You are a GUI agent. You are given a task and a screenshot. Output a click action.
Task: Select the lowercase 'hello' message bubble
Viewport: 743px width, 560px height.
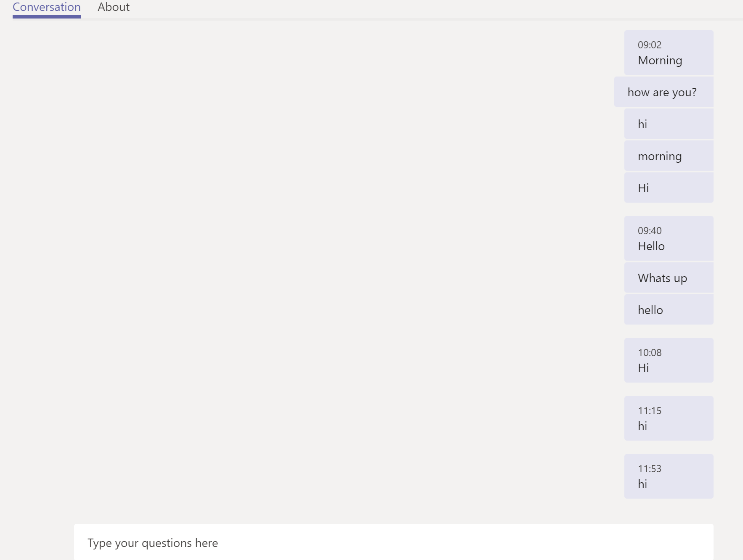click(669, 309)
